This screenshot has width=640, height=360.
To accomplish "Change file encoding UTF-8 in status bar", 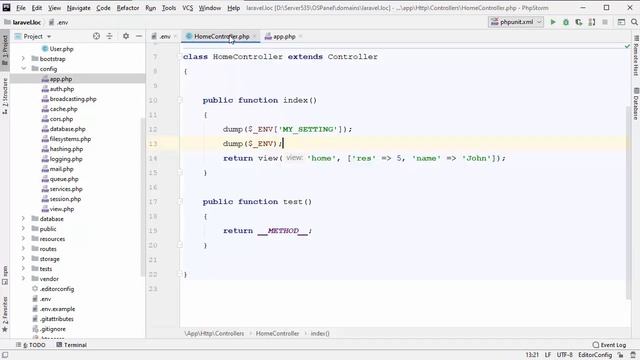I will coord(565,355).
